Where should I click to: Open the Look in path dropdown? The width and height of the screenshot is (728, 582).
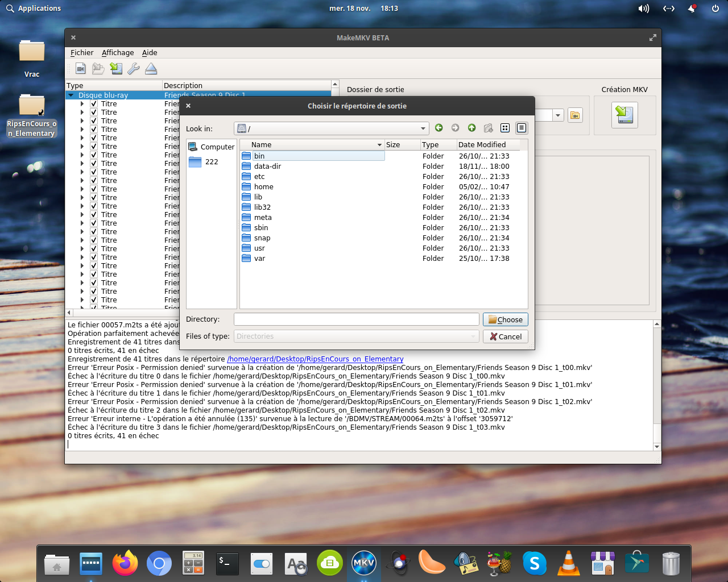pyautogui.click(x=423, y=128)
